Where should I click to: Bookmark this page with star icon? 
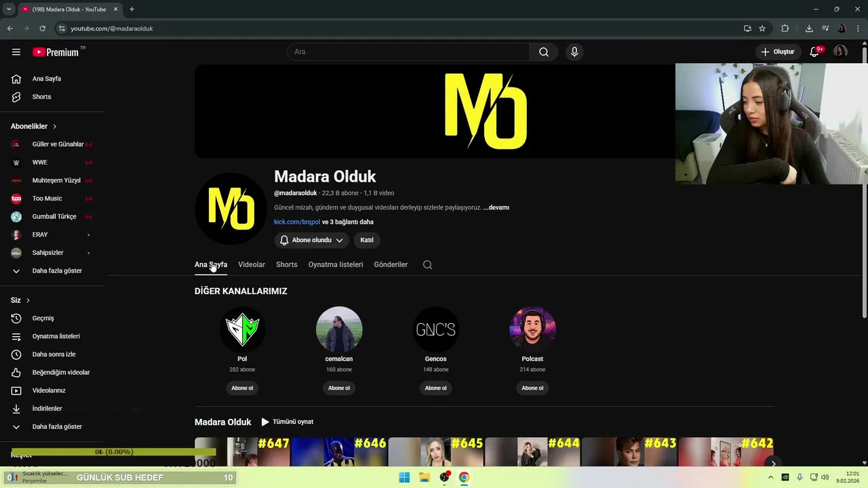(x=762, y=28)
